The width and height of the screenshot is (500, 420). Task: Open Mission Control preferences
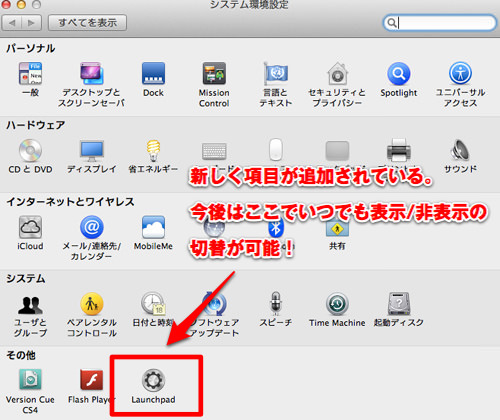pyautogui.click(x=214, y=74)
